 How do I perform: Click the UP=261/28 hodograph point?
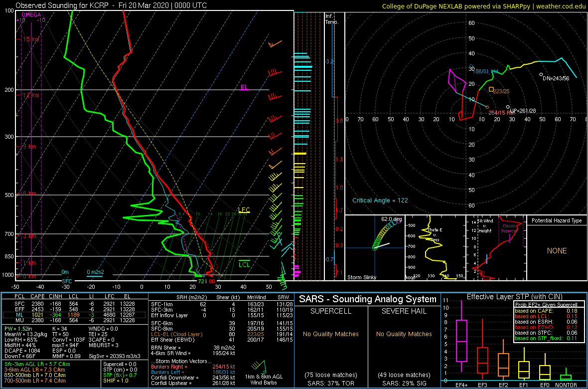[x=508, y=107]
